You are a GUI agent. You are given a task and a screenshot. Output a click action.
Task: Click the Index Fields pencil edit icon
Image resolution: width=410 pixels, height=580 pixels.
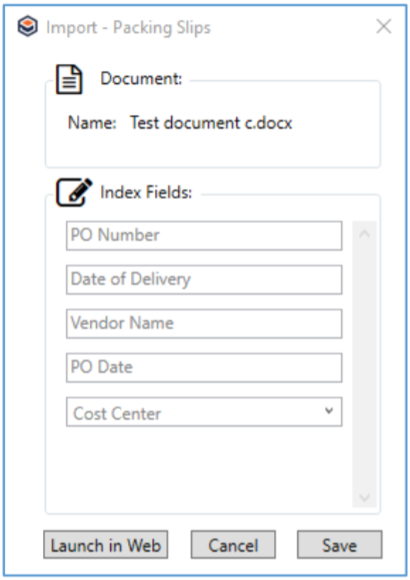click(x=74, y=192)
